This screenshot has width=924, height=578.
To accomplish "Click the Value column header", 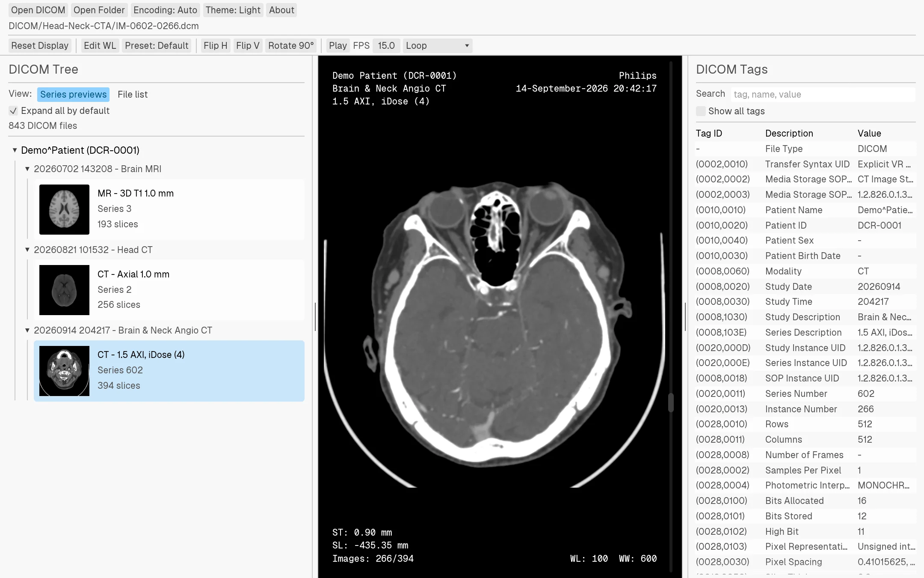I will 869,133.
